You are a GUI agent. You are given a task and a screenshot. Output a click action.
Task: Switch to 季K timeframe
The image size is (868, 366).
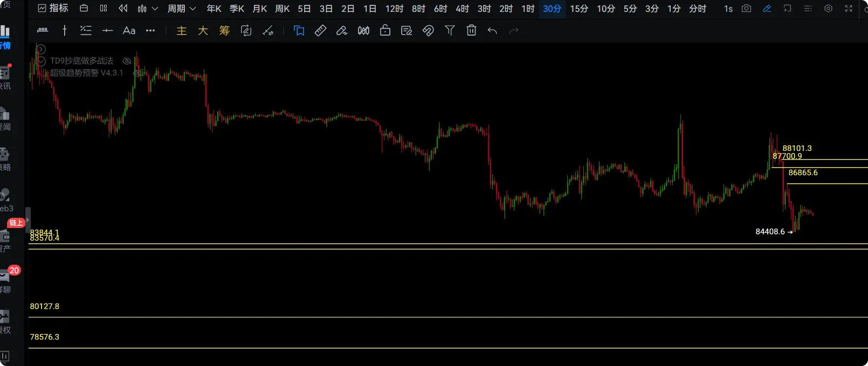[237, 9]
